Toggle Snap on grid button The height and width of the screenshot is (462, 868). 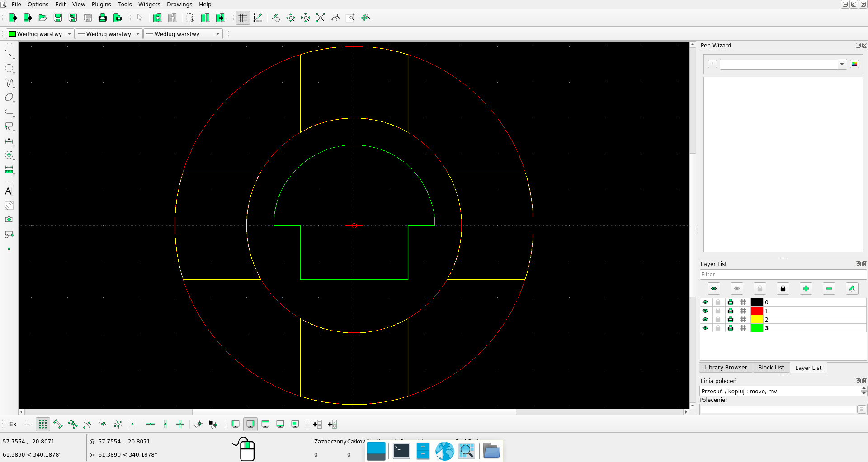point(43,424)
